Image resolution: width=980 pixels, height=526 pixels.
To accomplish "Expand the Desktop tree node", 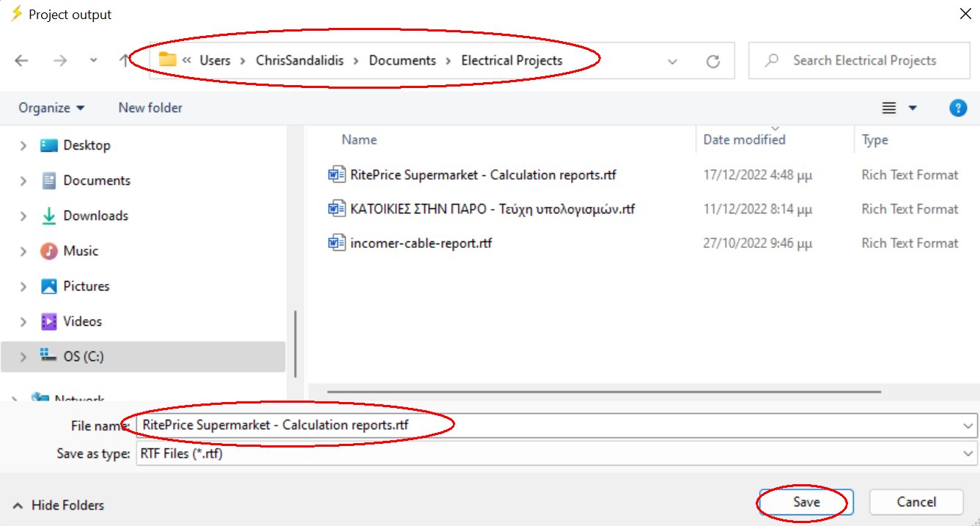I will (x=23, y=146).
